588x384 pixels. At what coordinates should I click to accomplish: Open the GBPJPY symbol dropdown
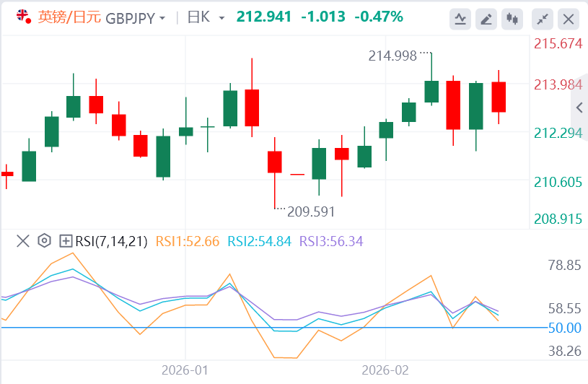135,18
